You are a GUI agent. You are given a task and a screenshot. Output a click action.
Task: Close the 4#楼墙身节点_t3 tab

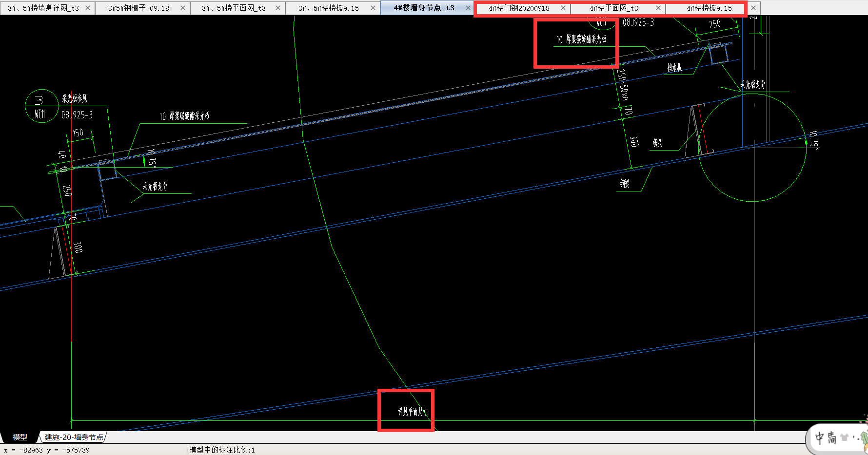[468, 8]
